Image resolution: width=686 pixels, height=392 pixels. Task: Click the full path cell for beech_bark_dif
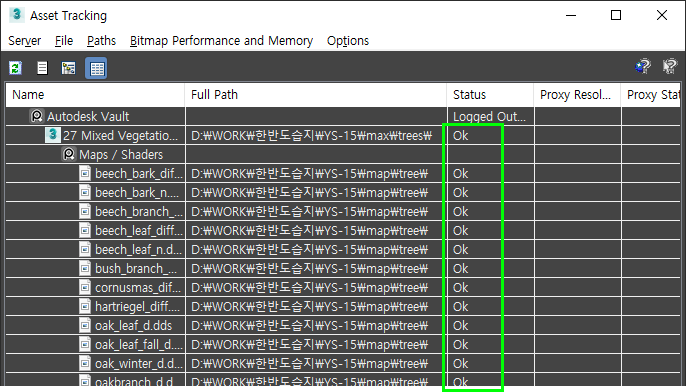coord(315,174)
